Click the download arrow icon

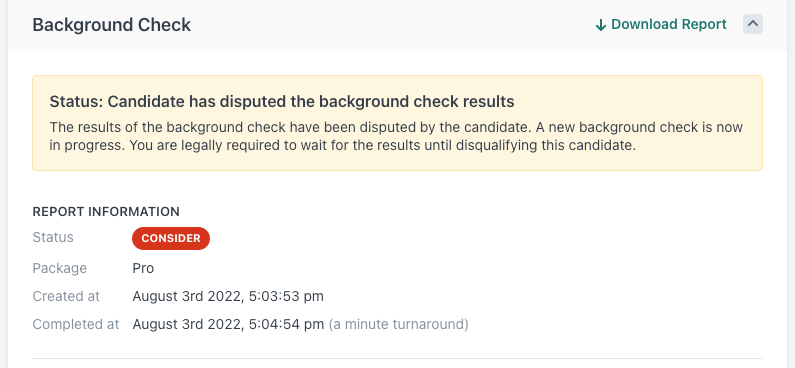[x=601, y=25]
